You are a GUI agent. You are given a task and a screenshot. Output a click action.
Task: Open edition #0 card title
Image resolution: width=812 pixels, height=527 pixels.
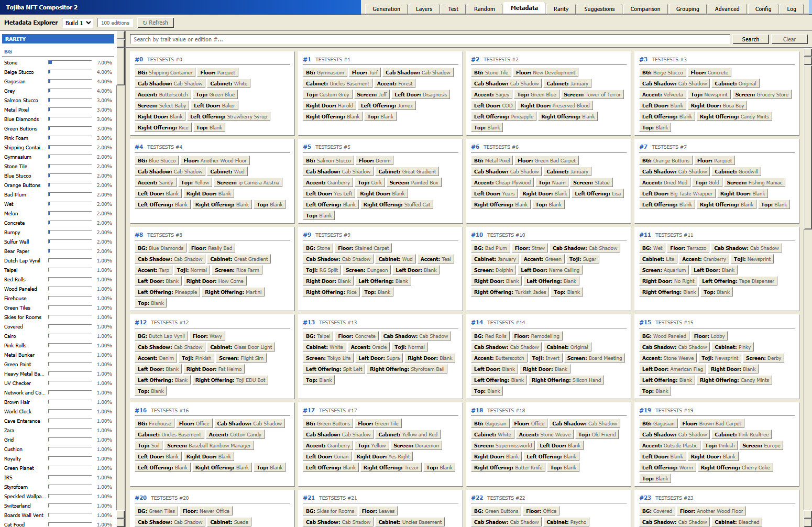pos(164,60)
